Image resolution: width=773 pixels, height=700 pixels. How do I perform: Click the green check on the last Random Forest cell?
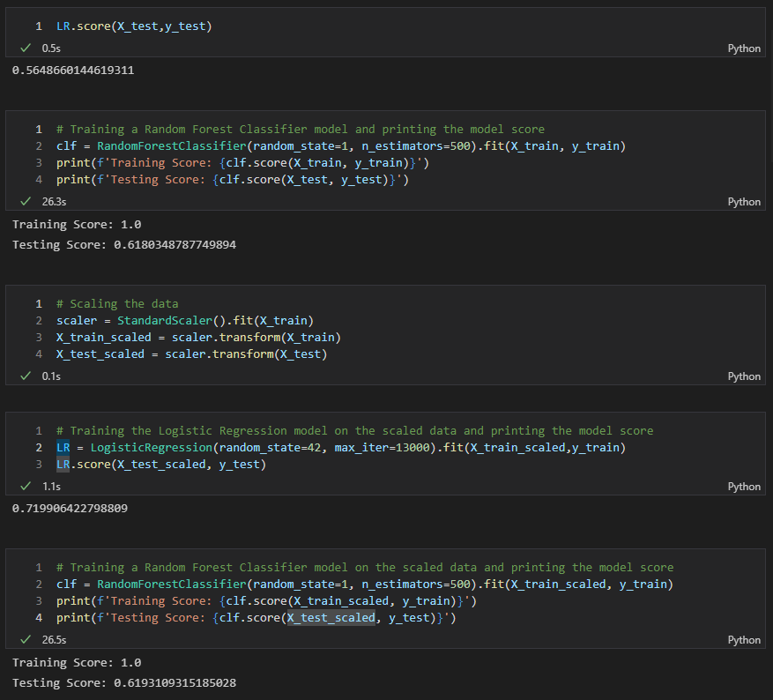click(x=26, y=640)
